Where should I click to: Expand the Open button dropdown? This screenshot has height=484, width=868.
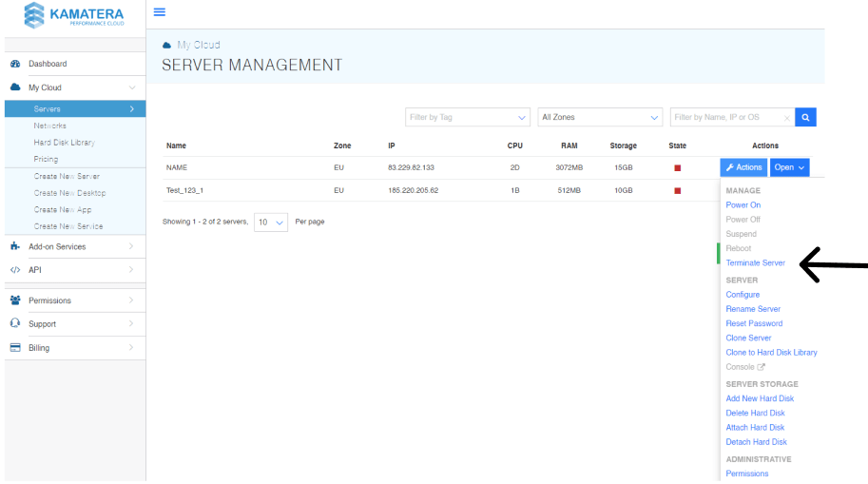789,167
